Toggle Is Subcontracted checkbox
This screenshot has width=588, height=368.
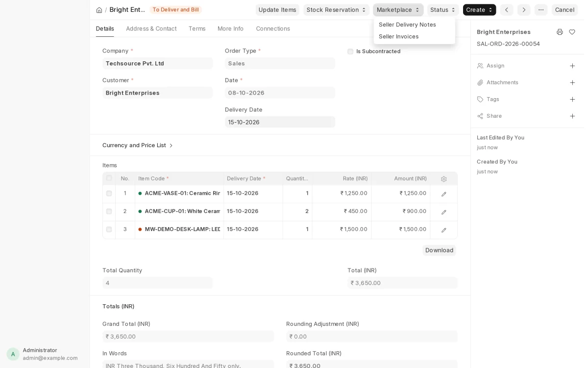[x=350, y=52]
